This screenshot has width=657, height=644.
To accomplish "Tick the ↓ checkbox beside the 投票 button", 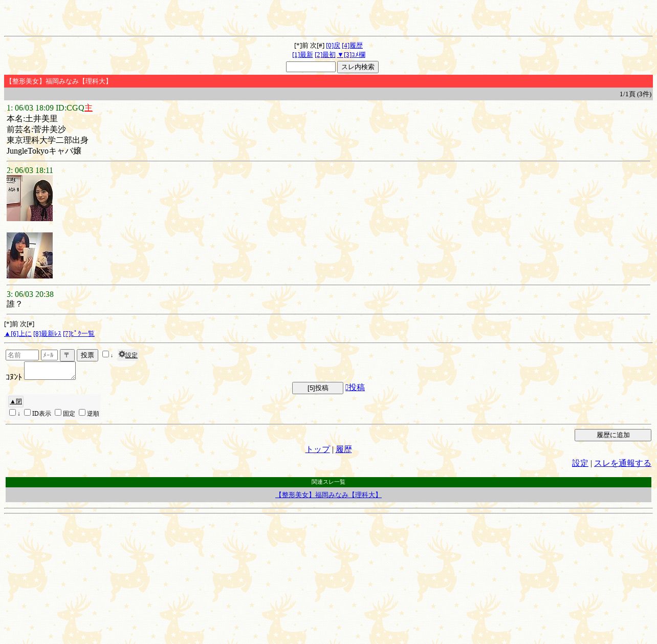I will point(105,354).
